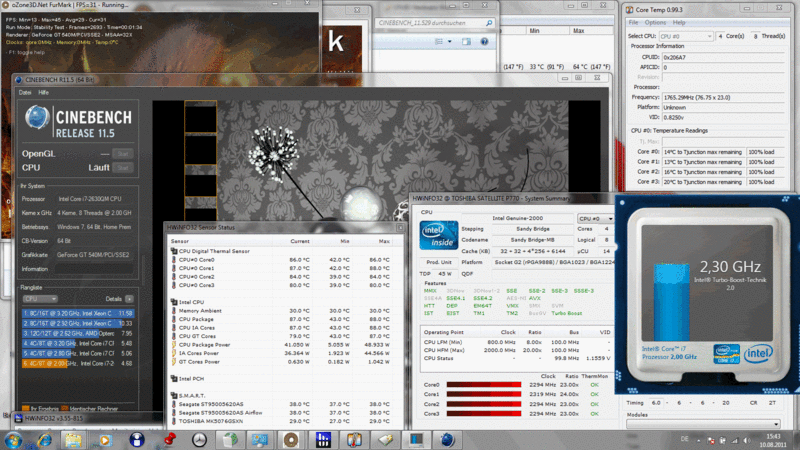Viewport: 800px width, 450px height.
Task: Click the Intel PCH sensor group icon
Action: coord(174,379)
